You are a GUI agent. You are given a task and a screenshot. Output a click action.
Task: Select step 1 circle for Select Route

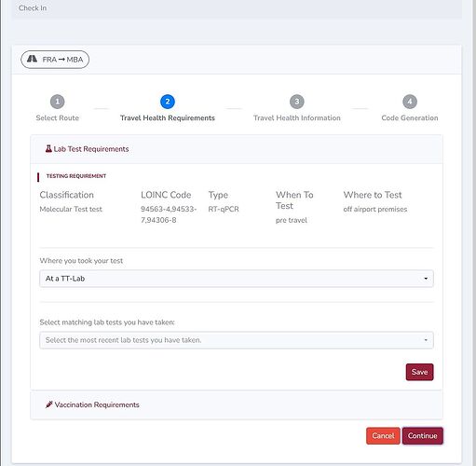tap(58, 102)
